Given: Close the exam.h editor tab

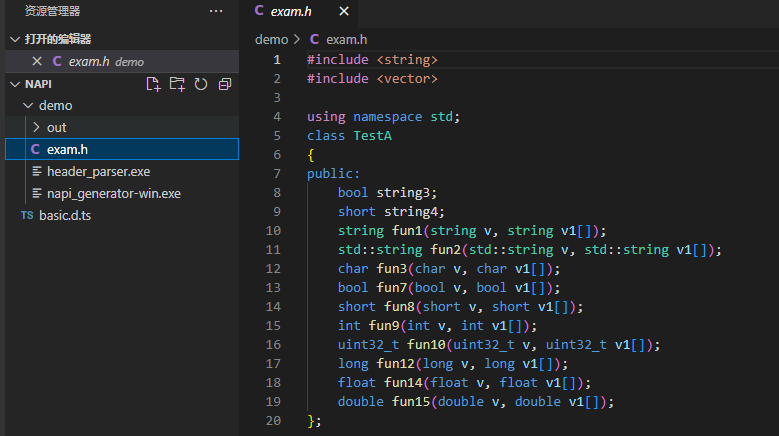Looking at the screenshot, I should (x=344, y=12).
